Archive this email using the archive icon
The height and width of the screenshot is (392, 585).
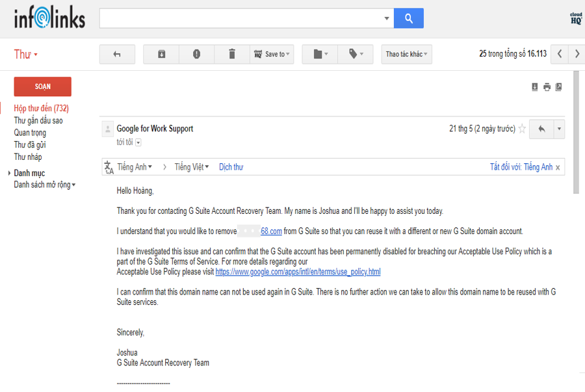161,54
